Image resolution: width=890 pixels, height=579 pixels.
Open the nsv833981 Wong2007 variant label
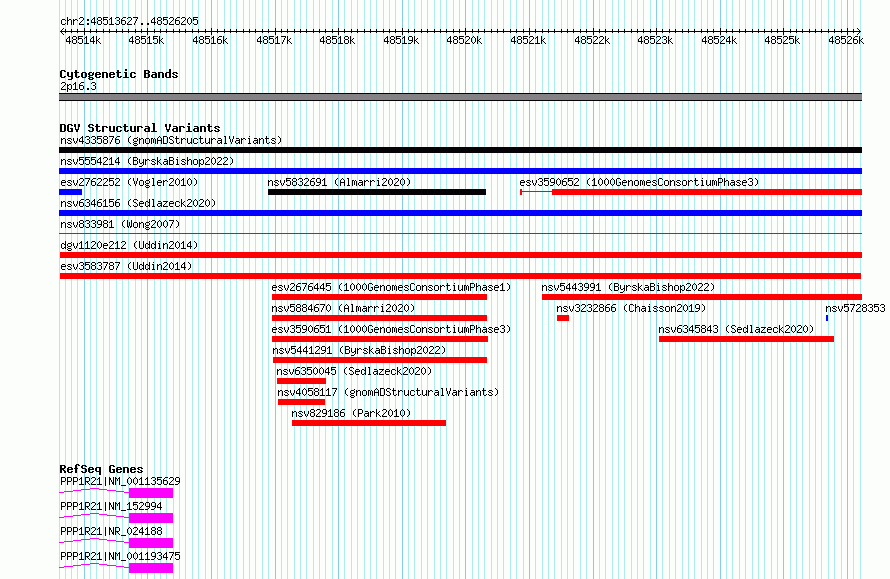pos(120,224)
